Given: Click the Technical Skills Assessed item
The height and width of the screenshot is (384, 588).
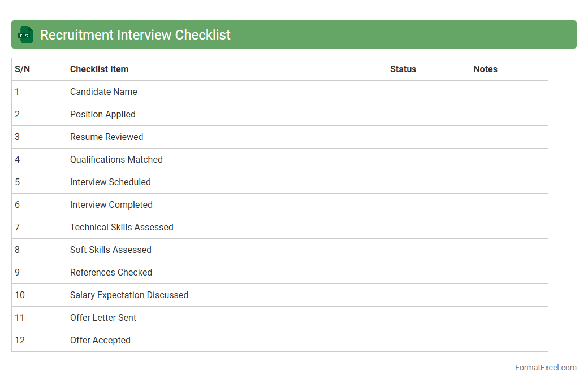Looking at the screenshot, I should [x=122, y=228].
